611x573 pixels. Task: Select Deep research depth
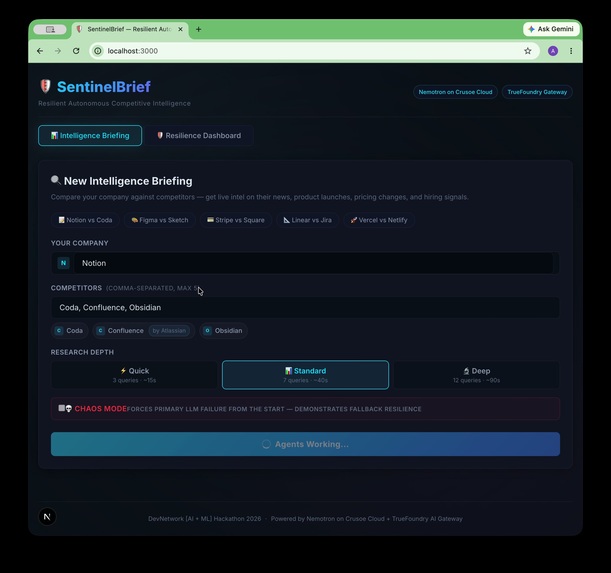pos(477,375)
